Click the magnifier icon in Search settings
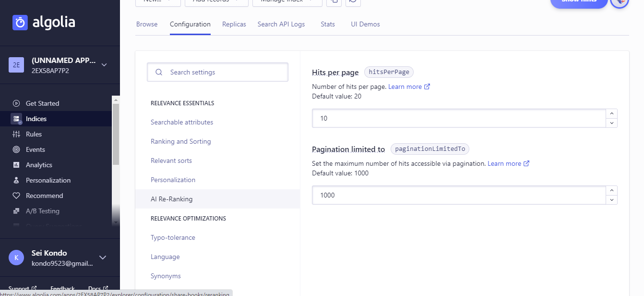Screen dimensions: 644x296 click(159, 72)
